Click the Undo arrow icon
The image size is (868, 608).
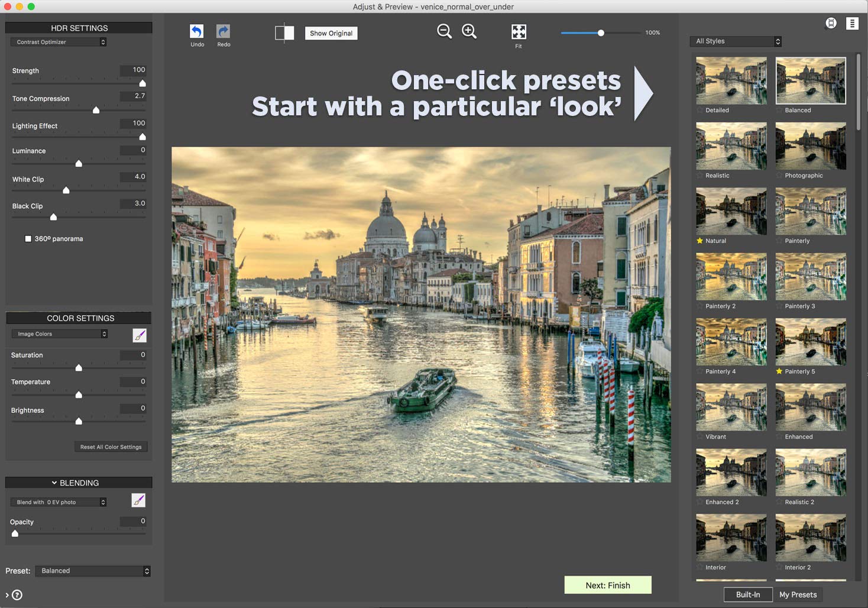[197, 32]
